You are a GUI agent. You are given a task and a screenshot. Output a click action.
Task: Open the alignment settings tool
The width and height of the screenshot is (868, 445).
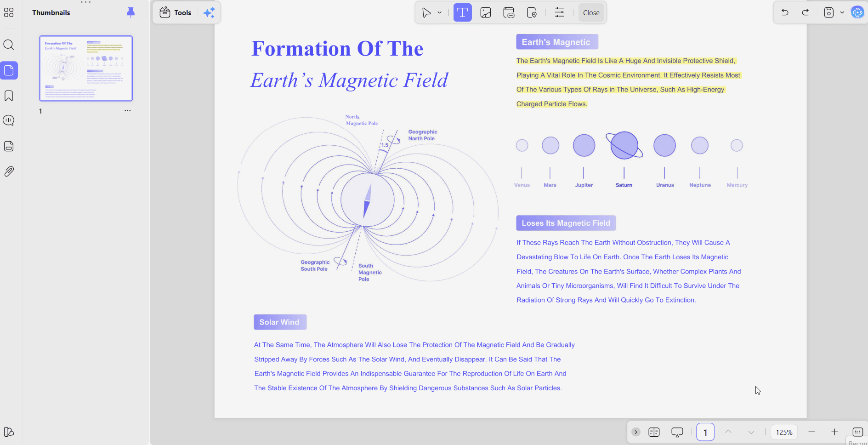tap(559, 12)
